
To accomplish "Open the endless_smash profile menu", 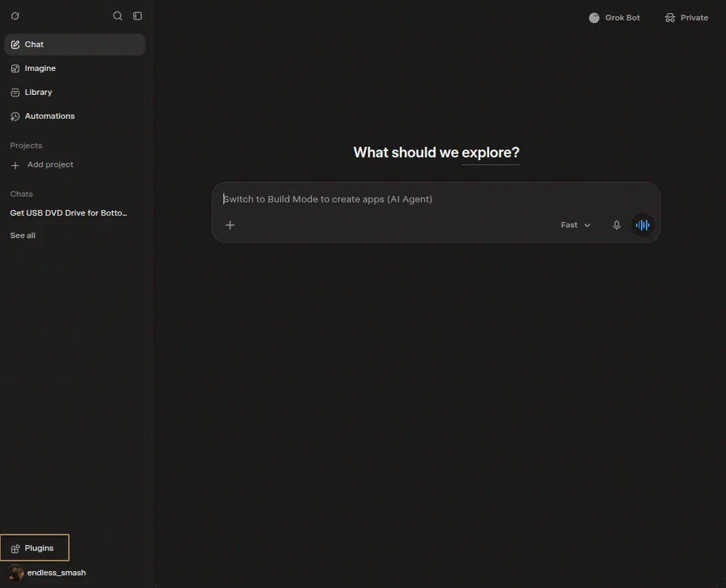I will pos(48,573).
